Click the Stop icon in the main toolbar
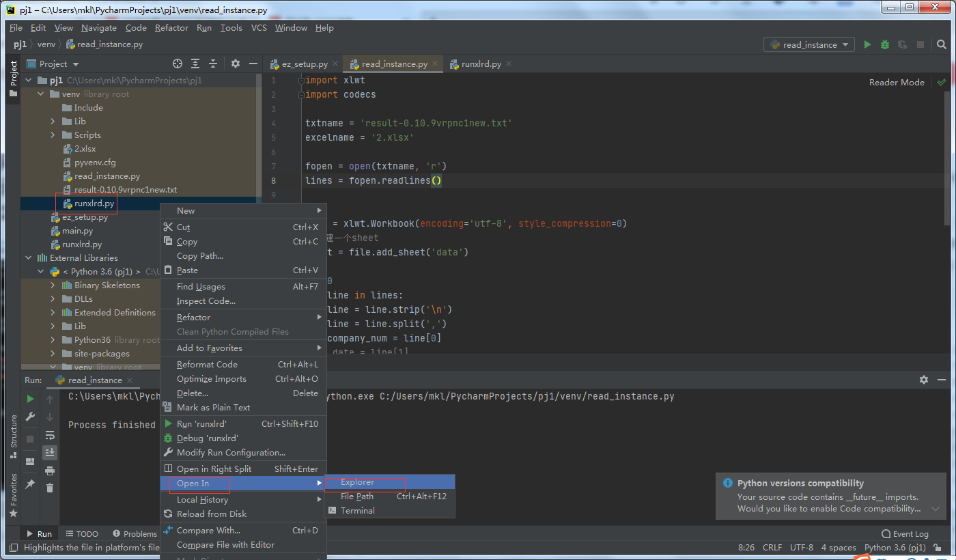Viewport: 956px width, 560px height. 920,44
